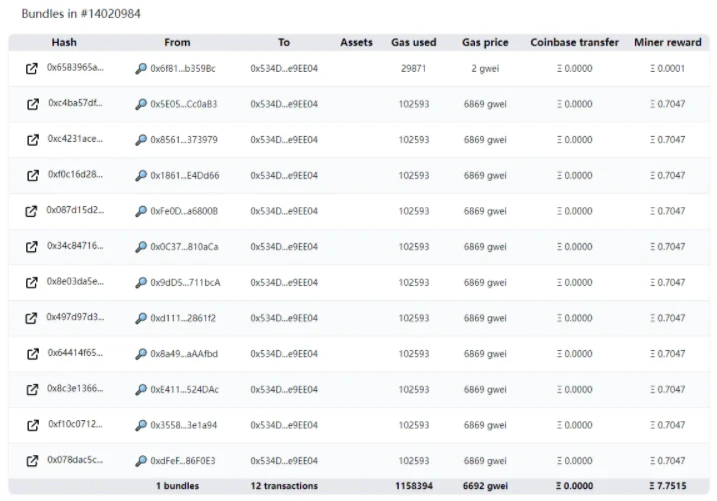Click the Miner reward column header
717x501 pixels.
668,43
